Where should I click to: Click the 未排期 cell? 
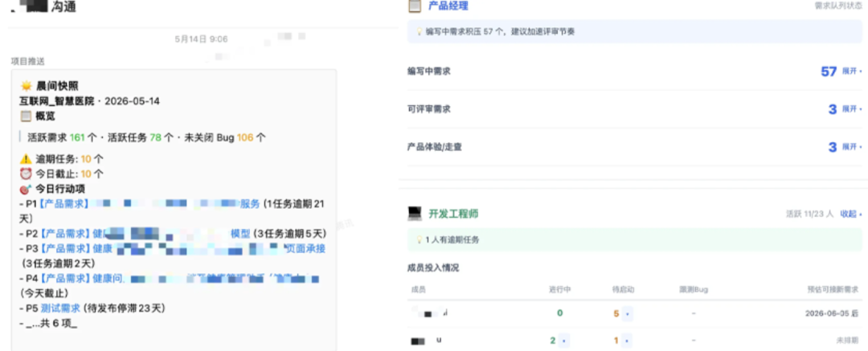click(x=848, y=341)
